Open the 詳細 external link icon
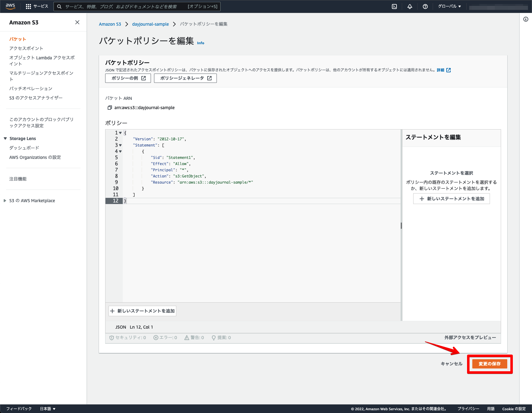 (448, 70)
